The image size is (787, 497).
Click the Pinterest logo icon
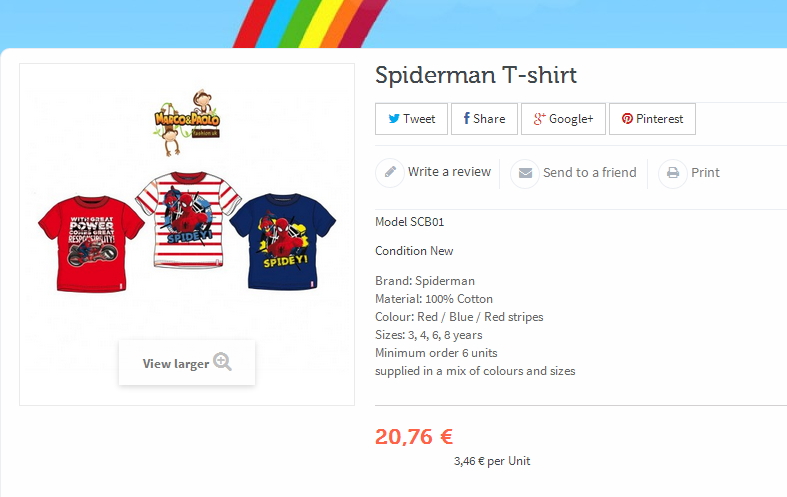click(x=627, y=119)
